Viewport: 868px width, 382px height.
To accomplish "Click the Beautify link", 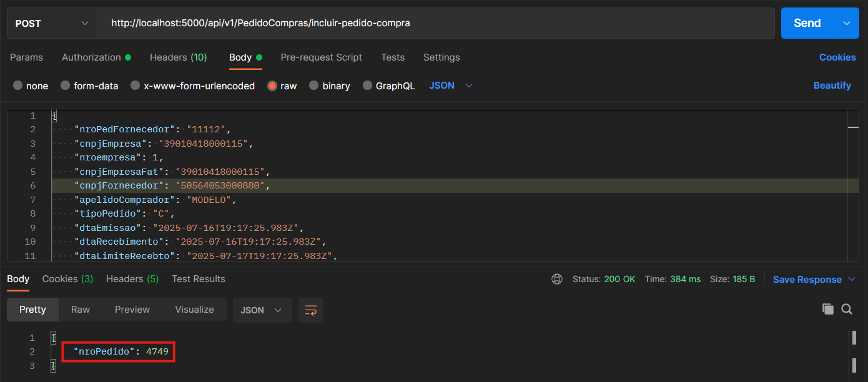I will (x=832, y=86).
